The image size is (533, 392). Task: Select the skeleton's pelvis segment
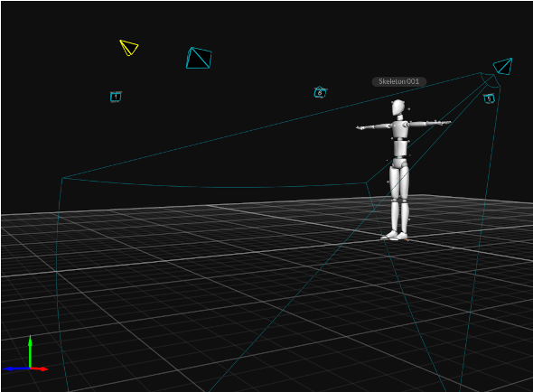399,163
